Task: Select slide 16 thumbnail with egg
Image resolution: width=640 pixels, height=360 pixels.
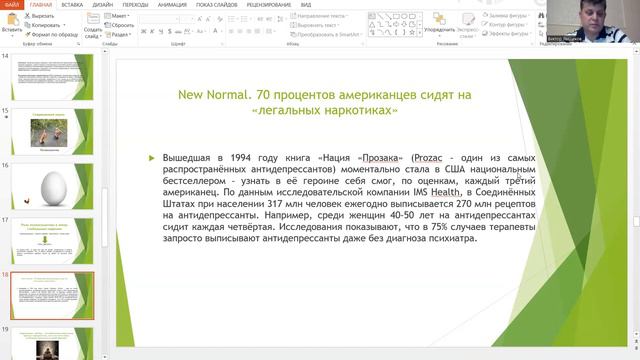Action: 52,187
